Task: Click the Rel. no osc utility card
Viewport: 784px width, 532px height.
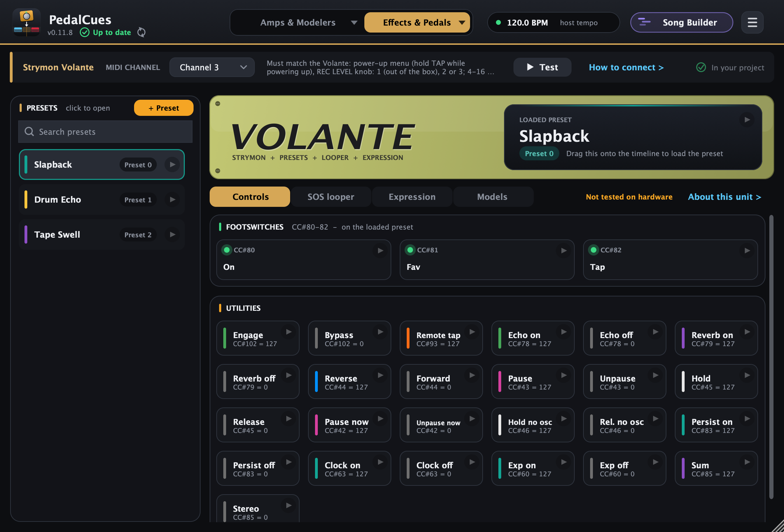Action: pyautogui.click(x=624, y=425)
